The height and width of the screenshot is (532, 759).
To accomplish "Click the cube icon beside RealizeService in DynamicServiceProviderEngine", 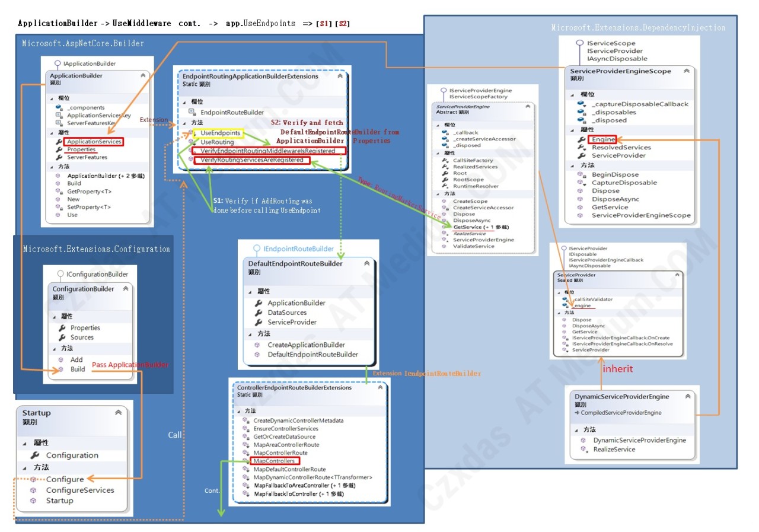I will 583,449.
